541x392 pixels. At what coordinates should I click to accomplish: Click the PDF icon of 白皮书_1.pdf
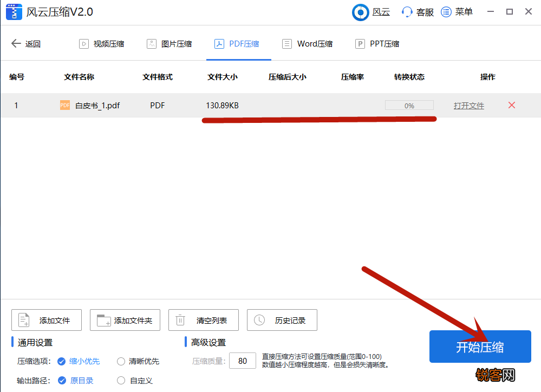[x=65, y=105]
